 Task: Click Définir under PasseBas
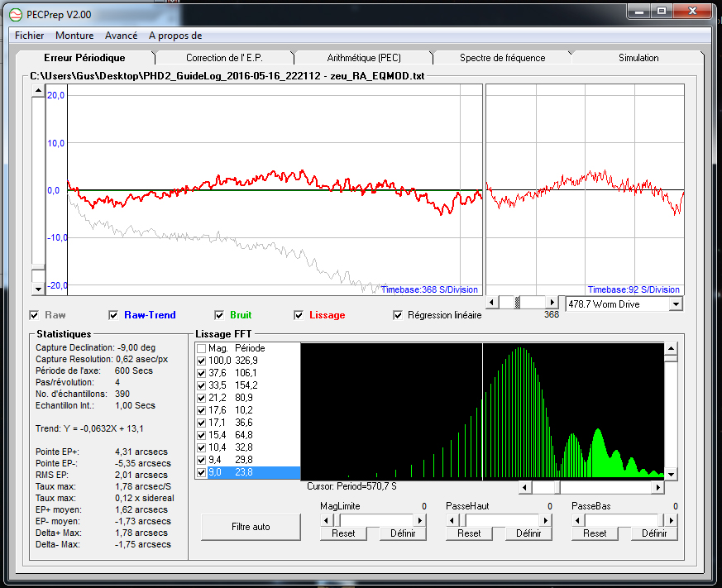(653, 533)
